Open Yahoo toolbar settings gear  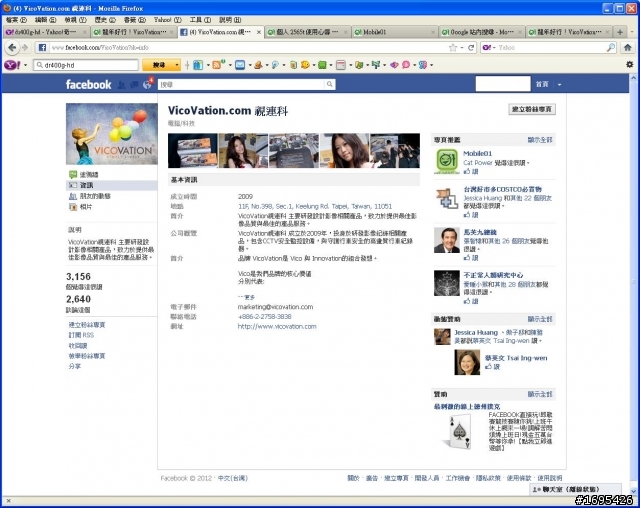(629, 64)
